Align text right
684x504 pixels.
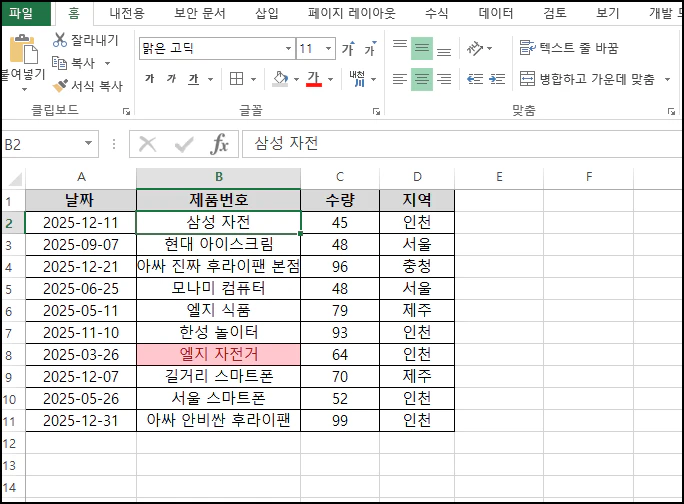pyautogui.click(x=444, y=79)
